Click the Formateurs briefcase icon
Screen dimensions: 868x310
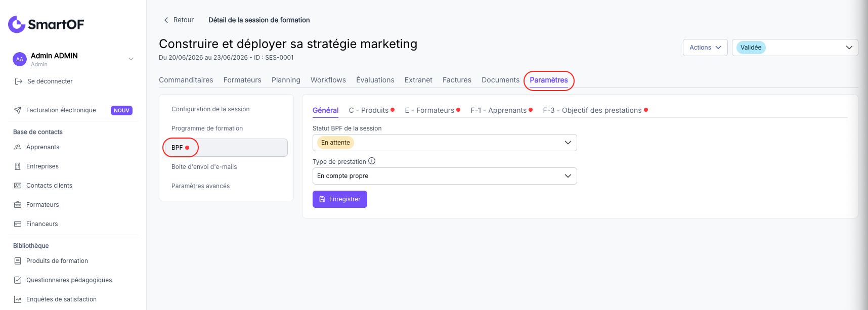click(18, 205)
